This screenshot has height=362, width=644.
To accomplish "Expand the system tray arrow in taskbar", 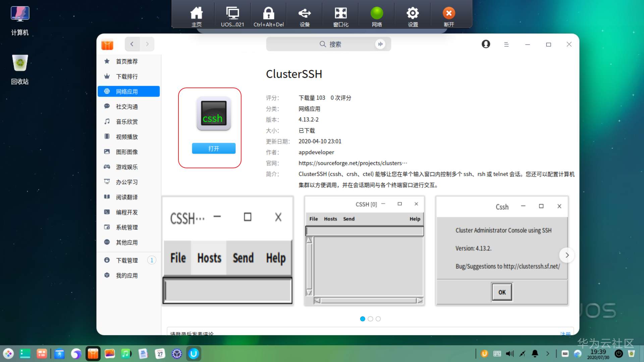I will [x=548, y=354].
